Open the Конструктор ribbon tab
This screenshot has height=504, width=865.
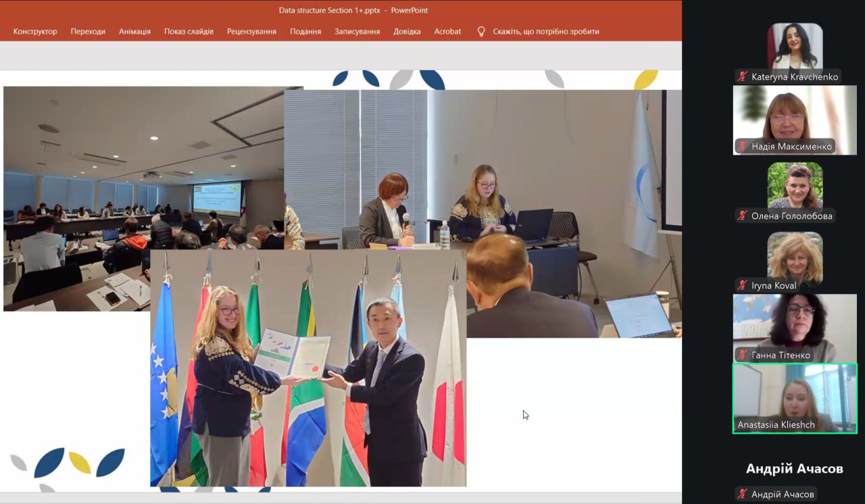(35, 31)
